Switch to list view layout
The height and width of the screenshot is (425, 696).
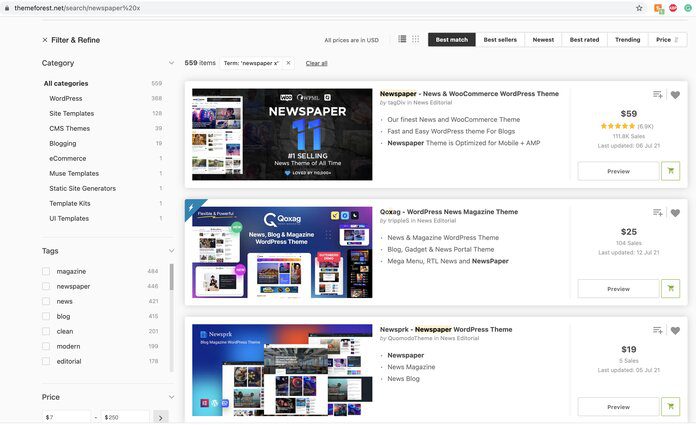click(x=402, y=39)
